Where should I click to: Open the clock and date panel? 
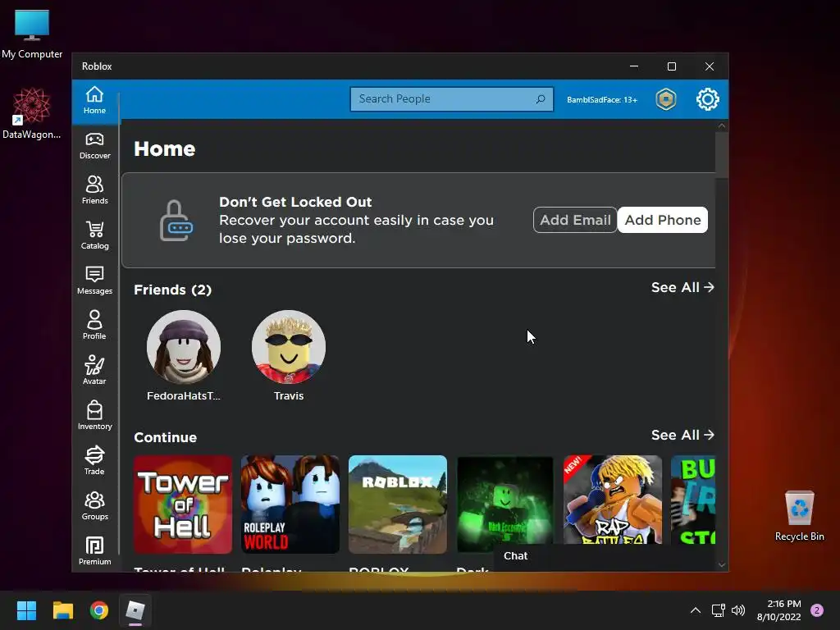coord(779,610)
